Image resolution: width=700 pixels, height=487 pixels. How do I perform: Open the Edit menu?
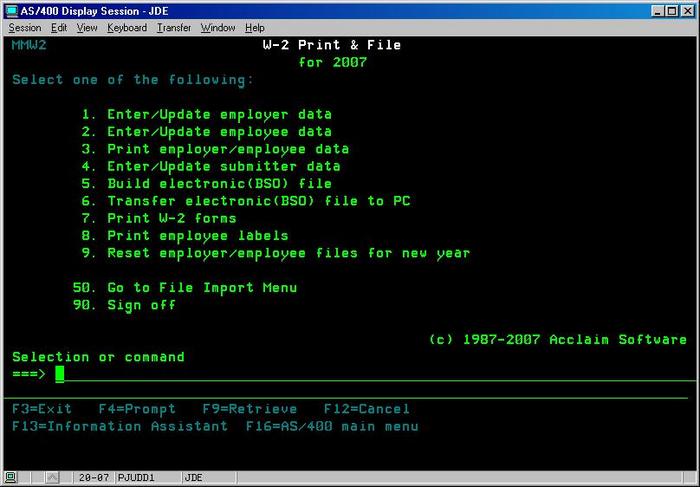coord(59,28)
